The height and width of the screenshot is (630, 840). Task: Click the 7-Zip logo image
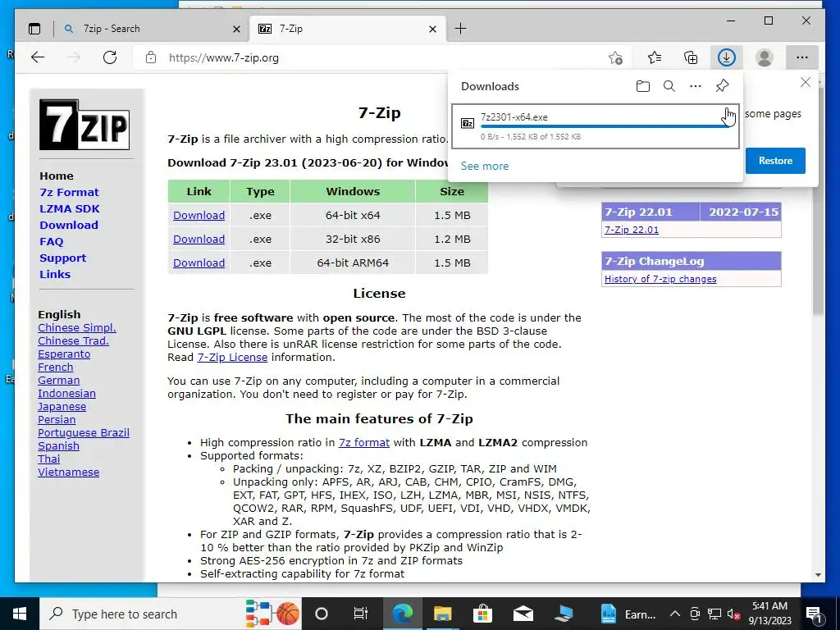(84, 125)
